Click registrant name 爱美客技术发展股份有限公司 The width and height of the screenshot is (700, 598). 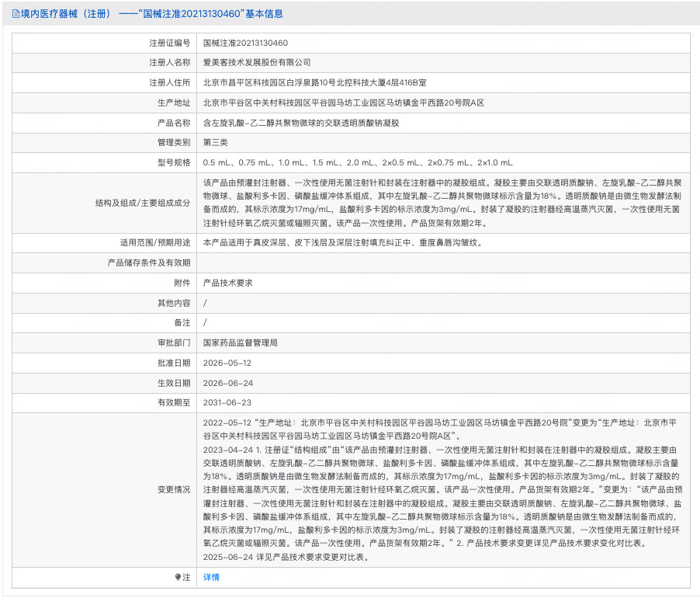(257, 63)
